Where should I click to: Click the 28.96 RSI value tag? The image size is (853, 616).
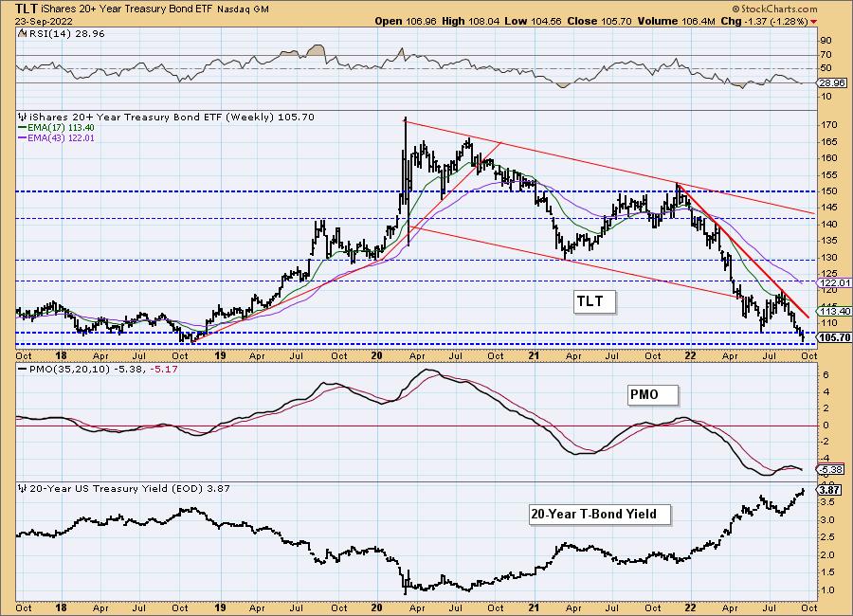[832, 83]
